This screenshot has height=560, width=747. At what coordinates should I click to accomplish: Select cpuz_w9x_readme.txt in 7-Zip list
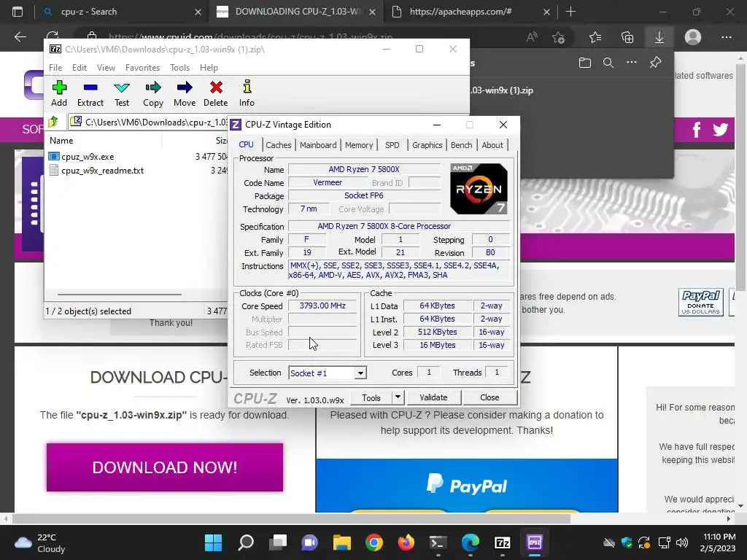pyautogui.click(x=102, y=171)
